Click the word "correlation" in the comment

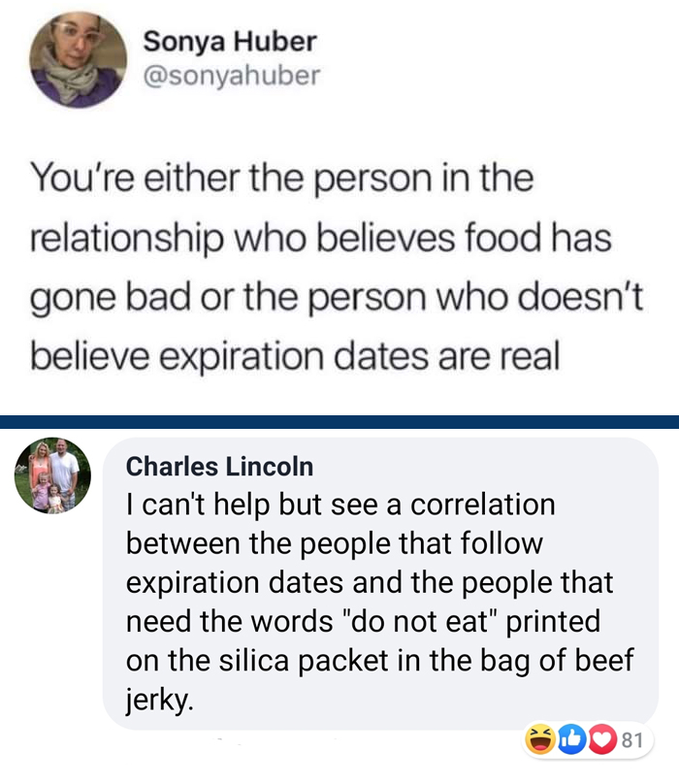[x=482, y=504]
